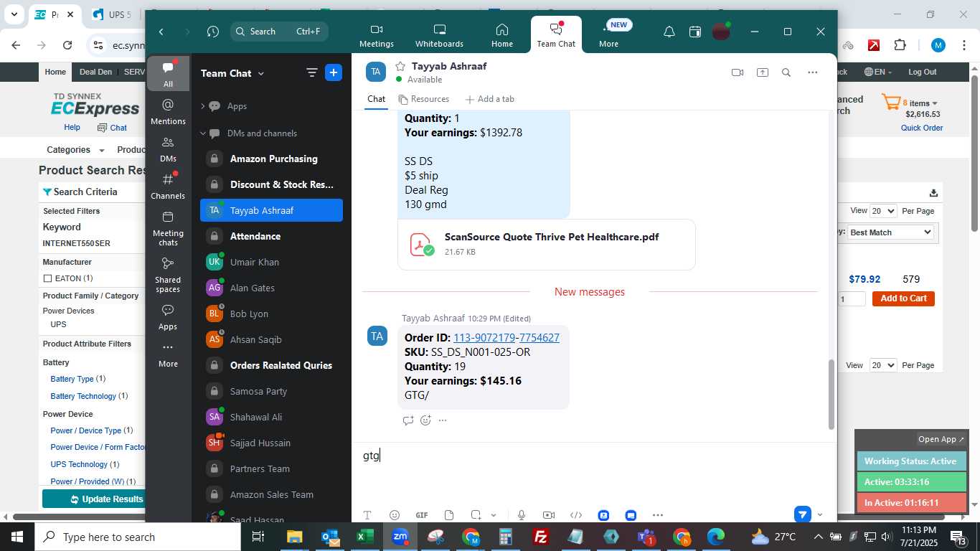Search within the Tayyab Ashraaf chat
Screen dimensions: 980x551
coord(786,72)
